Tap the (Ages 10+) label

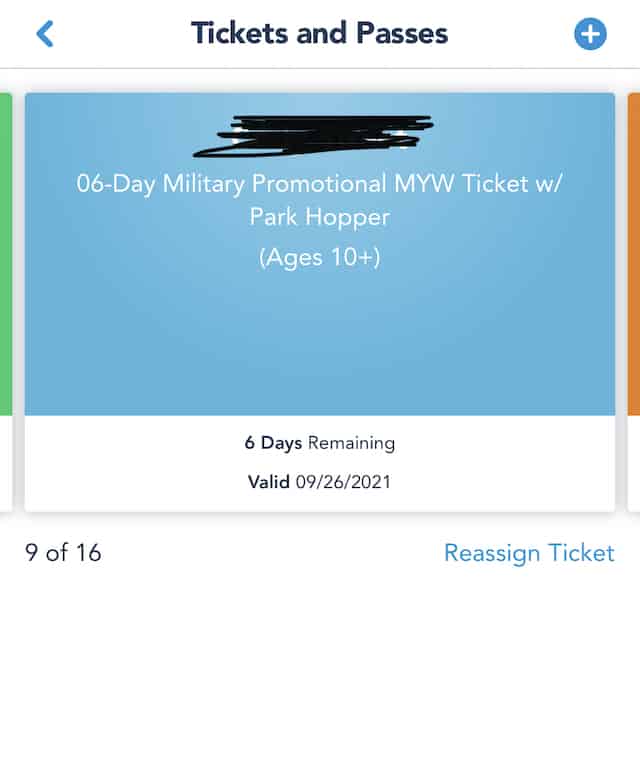coord(320,257)
